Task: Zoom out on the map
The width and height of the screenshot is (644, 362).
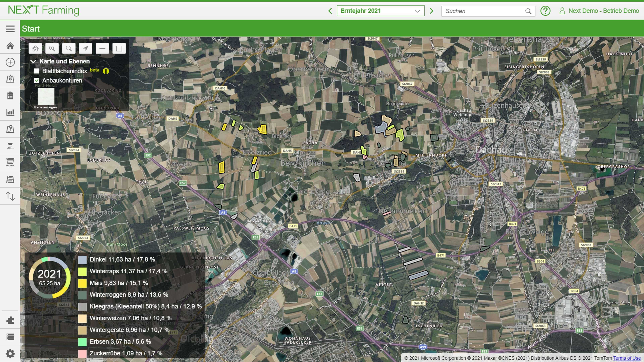Action: (x=69, y=48)
